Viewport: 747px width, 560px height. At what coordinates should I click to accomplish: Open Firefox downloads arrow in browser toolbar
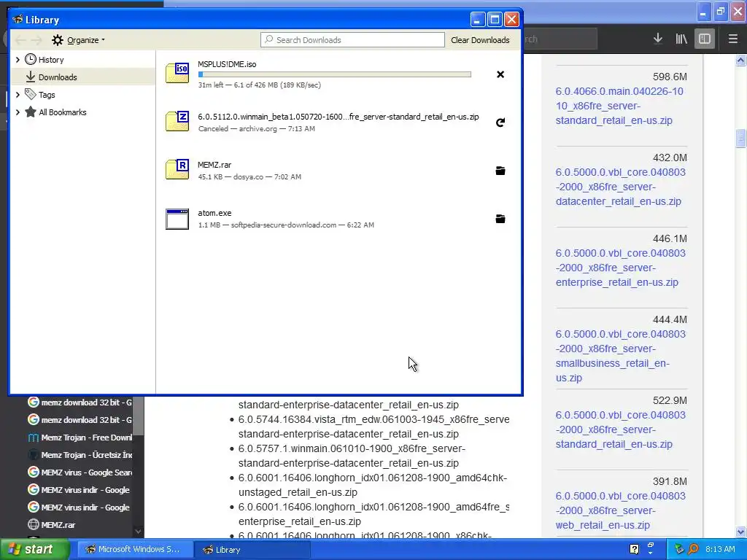point(658,39)
